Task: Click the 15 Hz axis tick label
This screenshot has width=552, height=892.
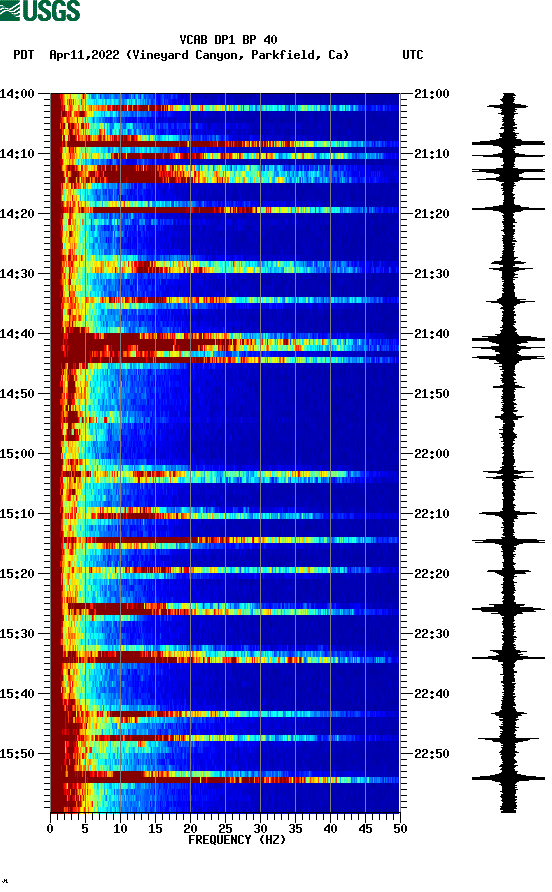Action: tap(155, 829)
